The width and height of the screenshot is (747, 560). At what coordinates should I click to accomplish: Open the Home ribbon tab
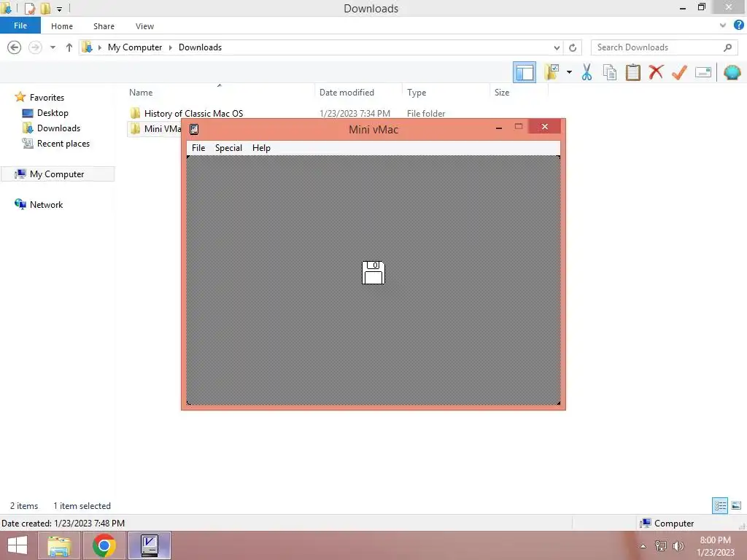pos(62,26)
